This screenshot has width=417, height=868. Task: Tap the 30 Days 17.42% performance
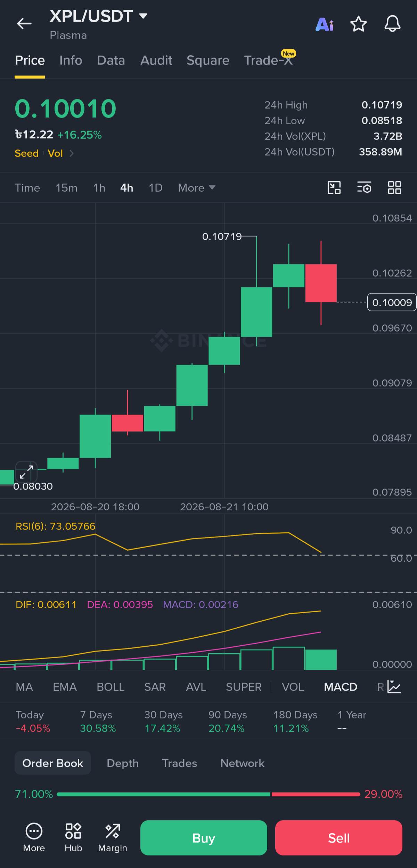(163, 722)
